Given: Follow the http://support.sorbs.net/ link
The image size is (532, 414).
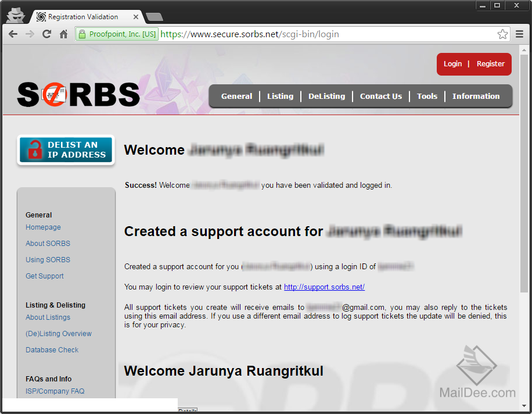Looking at the screenshot, I should (324, 287).
